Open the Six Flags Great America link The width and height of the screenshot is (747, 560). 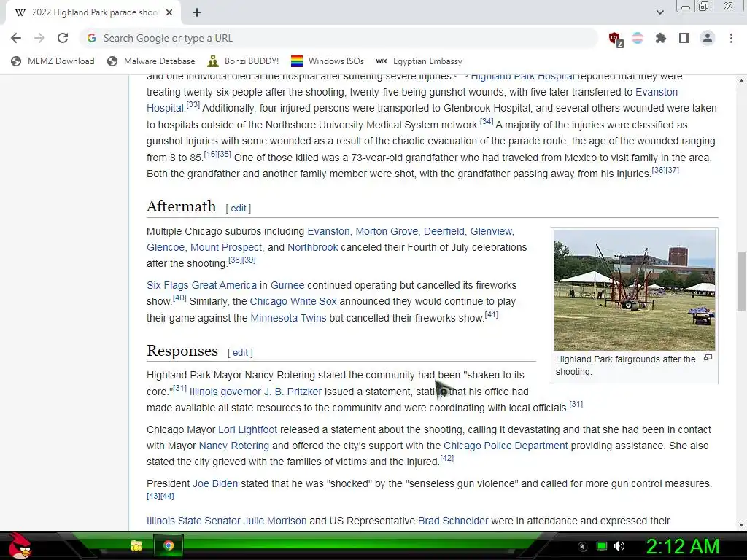[201, 285]
